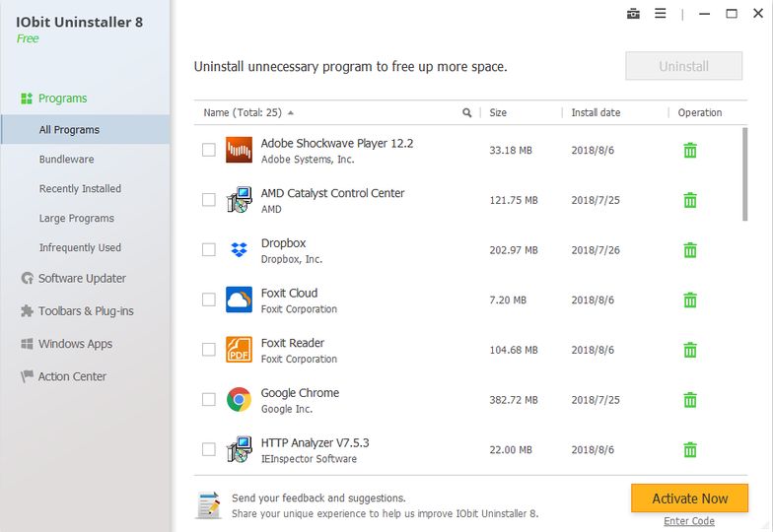The image size is (773, 532).
Task: Click the trash icon for Adobe Shockwave Player
Action: coord(690,150)
